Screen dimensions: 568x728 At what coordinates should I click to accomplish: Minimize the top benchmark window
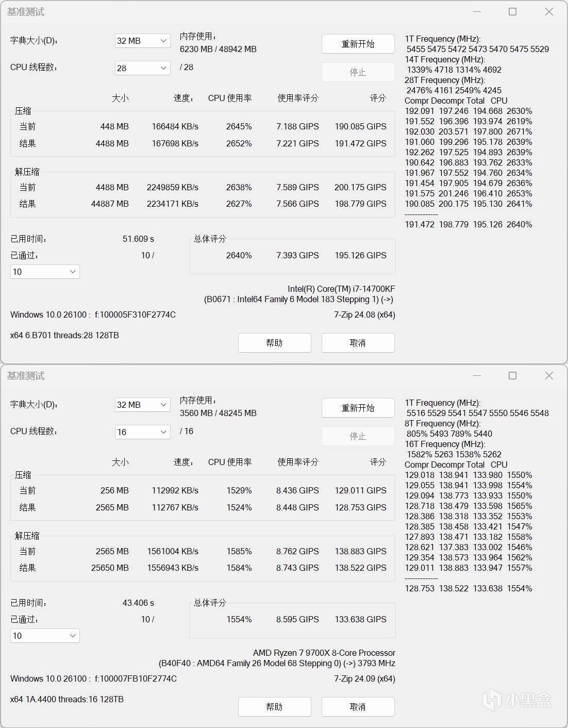[477, 11]
